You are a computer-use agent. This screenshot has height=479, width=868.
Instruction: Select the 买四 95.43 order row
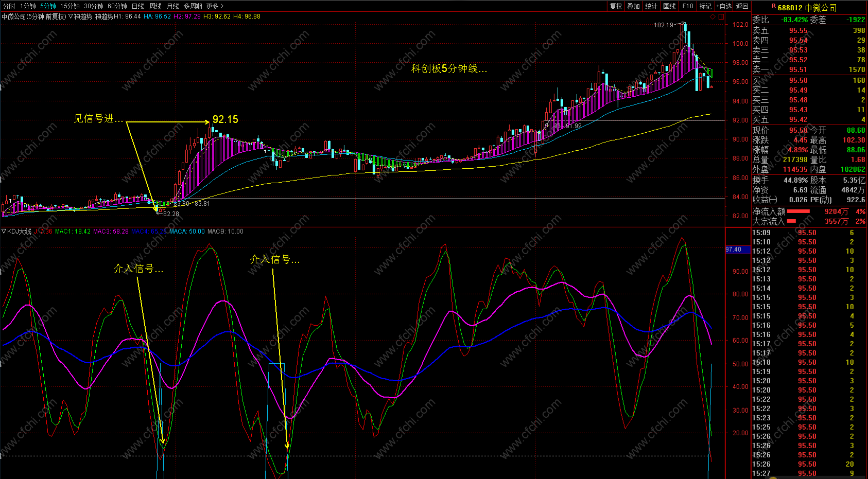(x=809, y=110)
